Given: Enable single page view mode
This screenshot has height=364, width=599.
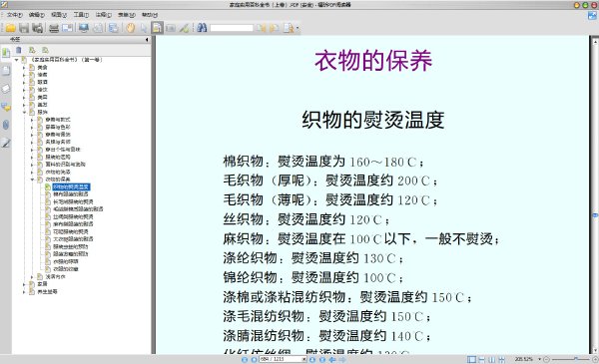Looking at the screenshot, I should coord(472,359).
